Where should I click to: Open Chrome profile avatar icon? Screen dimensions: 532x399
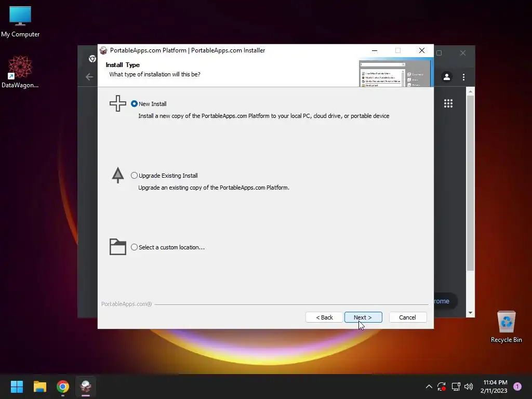(x=447, y=77)
